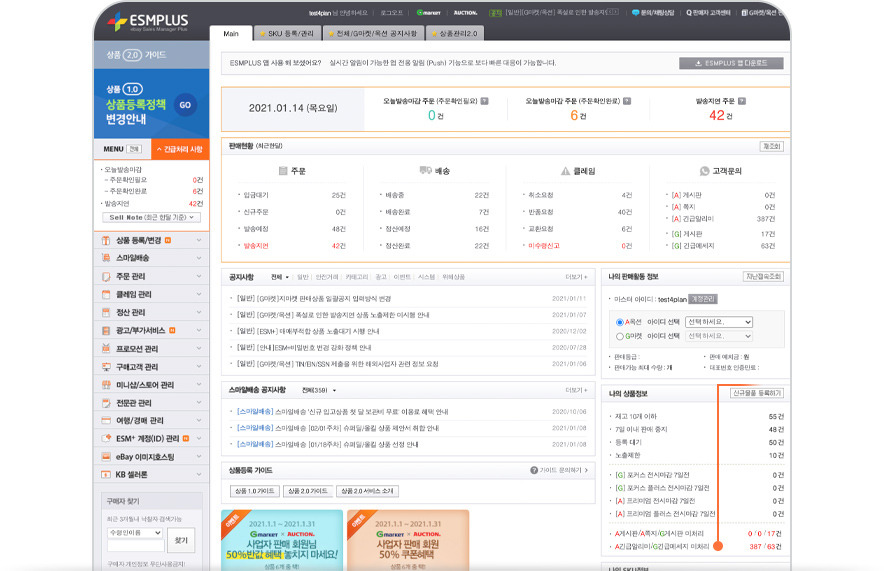Click the 광고/부가서비스 sidebar icon
884x571 pixels.
point(105,331)
